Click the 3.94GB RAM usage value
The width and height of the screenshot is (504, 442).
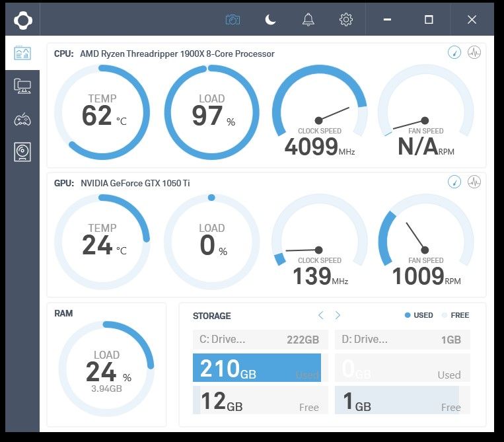click(x=106, y=388)
